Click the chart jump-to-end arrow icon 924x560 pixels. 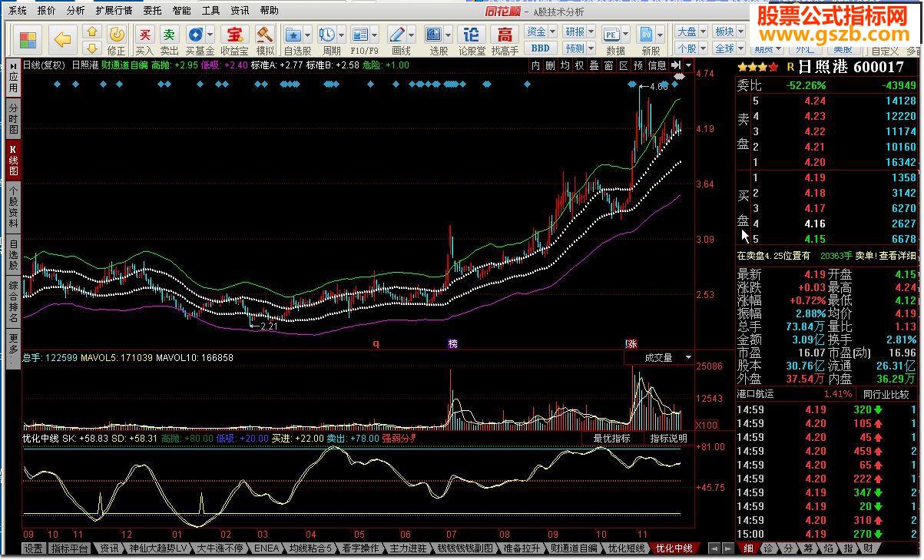point(675,65)
